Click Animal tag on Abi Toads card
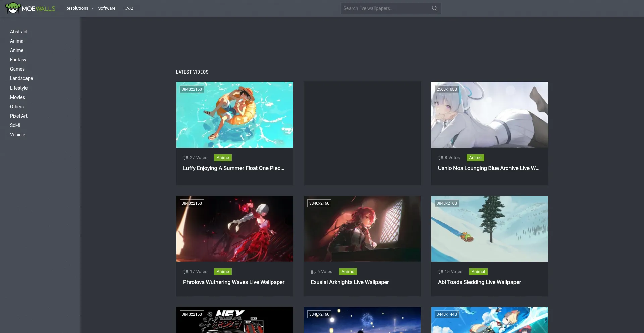Screen dimensions: 644x333 [x=478, y=272]
